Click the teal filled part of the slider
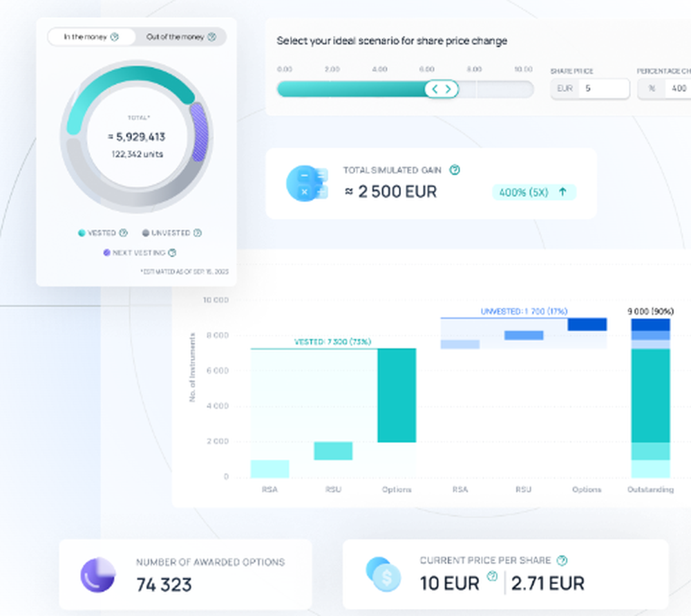 (x=351, y=89)
